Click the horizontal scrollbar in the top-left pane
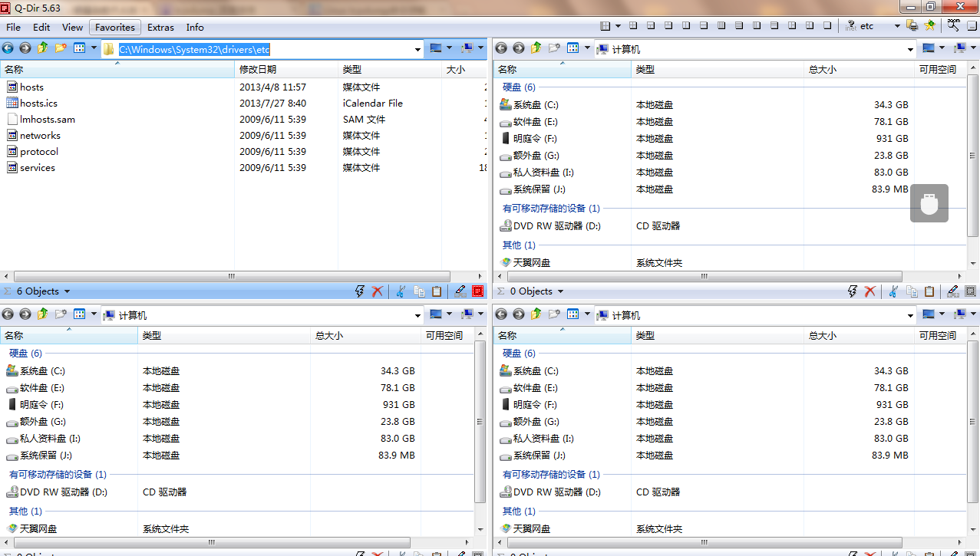The image size is (980, 556). pos(230,276)
